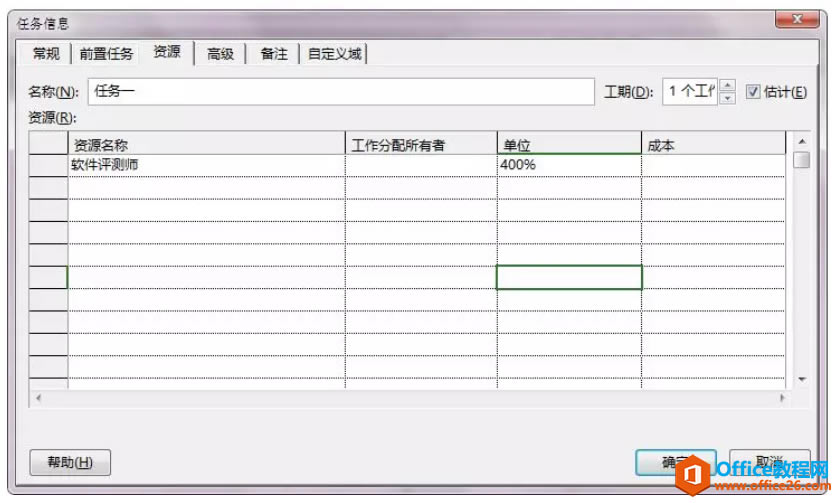This screenshot has height=503, width=838.
Task: Click the 工作分配所有者 column header
Action: [421, 144]
